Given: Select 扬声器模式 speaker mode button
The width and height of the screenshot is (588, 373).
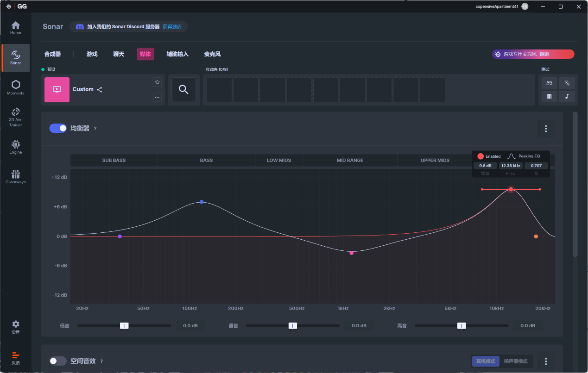Looking at the screenshot, I should (x=515, y=361).
